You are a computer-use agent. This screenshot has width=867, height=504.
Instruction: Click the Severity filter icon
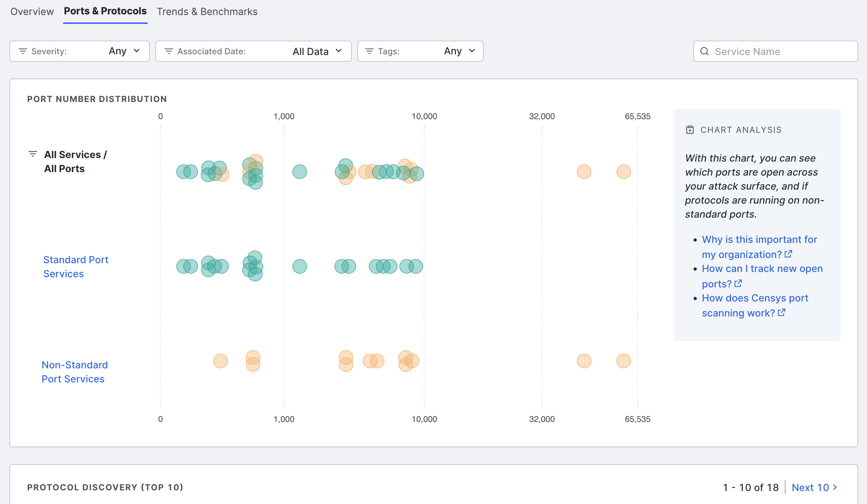point(23,52)
